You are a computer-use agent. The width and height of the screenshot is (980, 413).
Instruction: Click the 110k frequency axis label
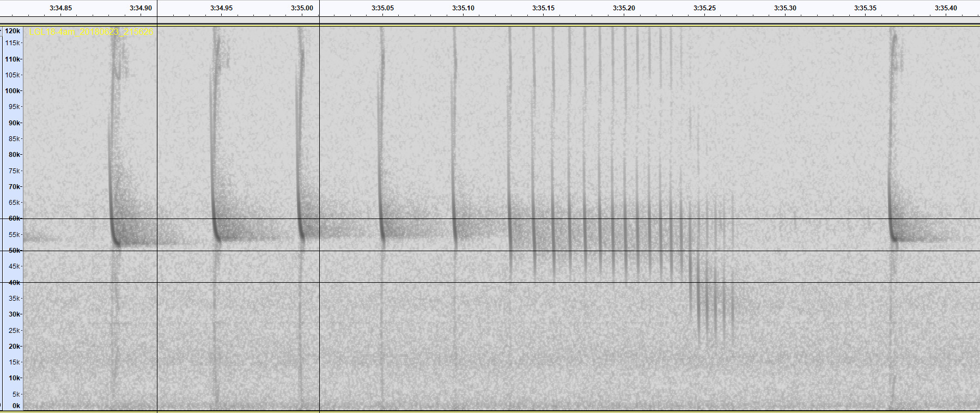point(13,59)
